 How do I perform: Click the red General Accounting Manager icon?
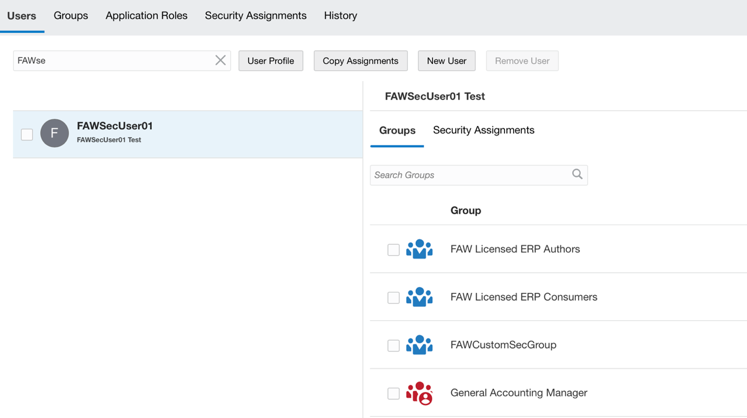(419, 393)
